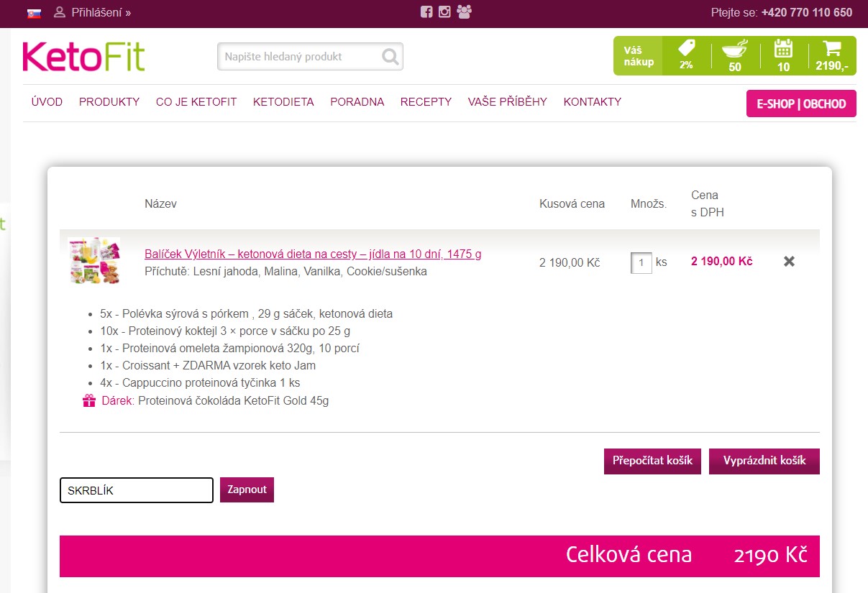
Task: Open the KETODIETA menu item
Action: pyautogui.click(x=283, y=102)
